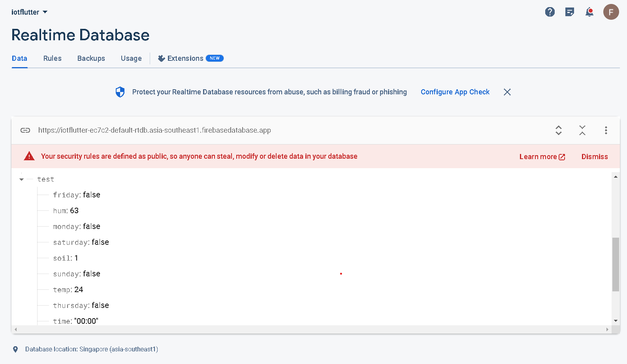The height and width of the screenshot is (364, 627).
Task: Collapse all database nodes
Action: click(582, 130)
